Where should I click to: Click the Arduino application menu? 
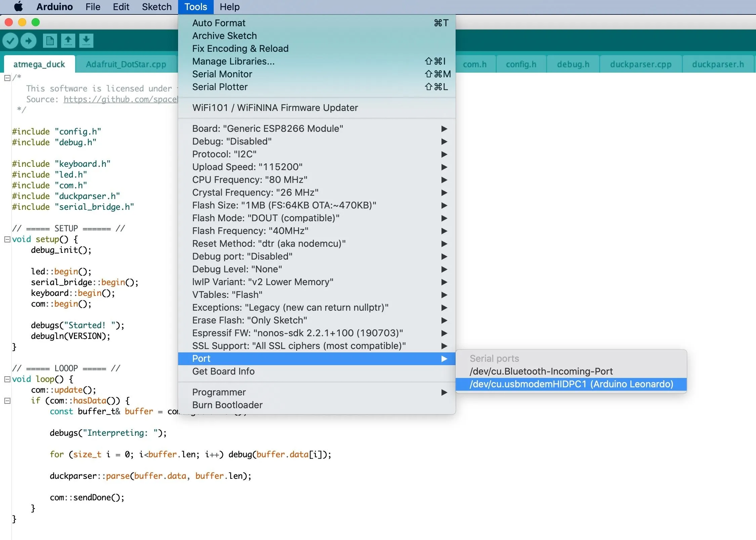(x=54, y=7)
